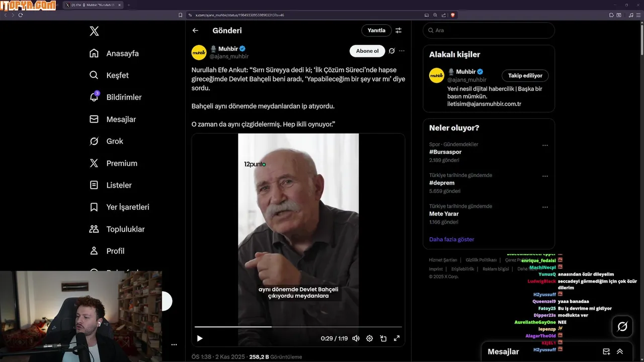This screenshot has height=362, width=644.
Task: Open the Mete Yarar trend
Action: [x=444, y=214]
